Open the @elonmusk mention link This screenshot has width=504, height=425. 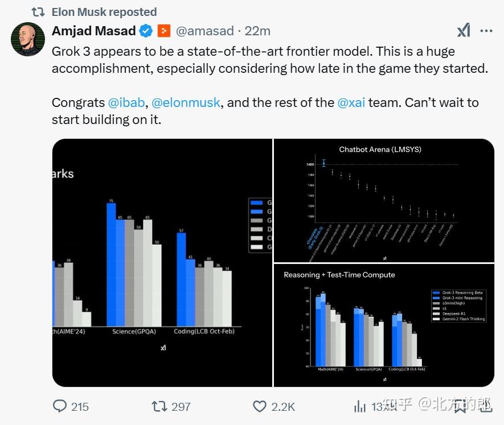(187, 102)
